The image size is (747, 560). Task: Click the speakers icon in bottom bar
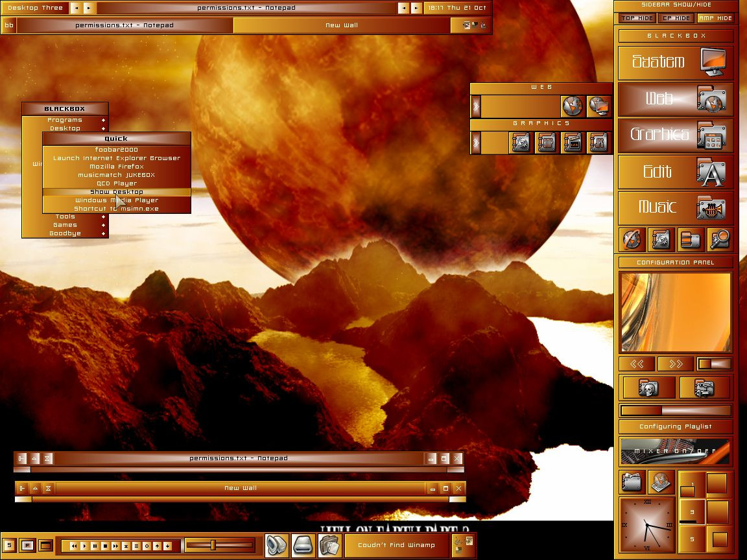[276, 545]
